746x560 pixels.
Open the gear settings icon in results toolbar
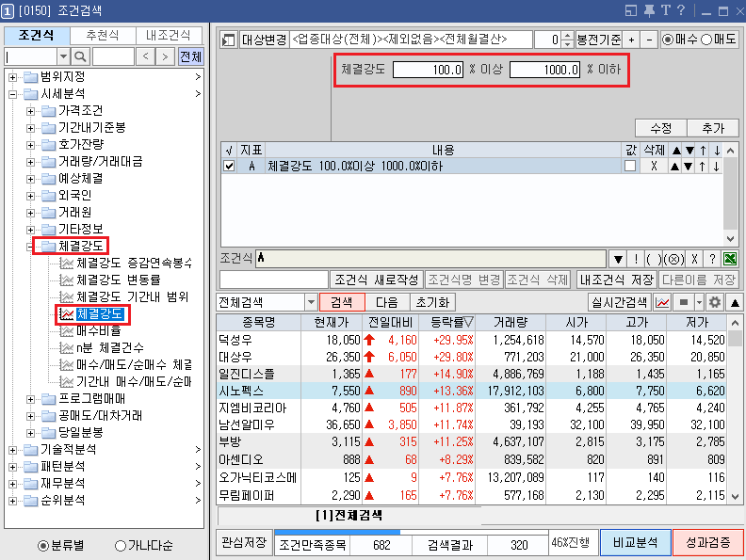(x=715, y=302)
